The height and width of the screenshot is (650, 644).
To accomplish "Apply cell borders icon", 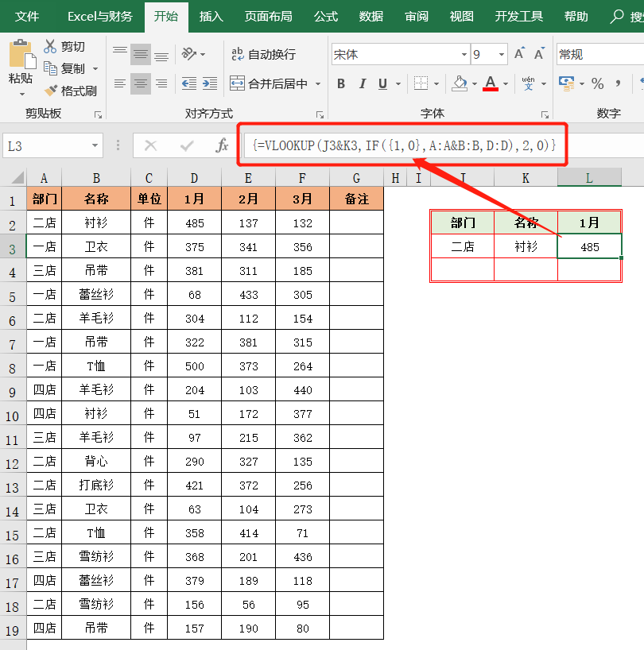I will point(421,83).
